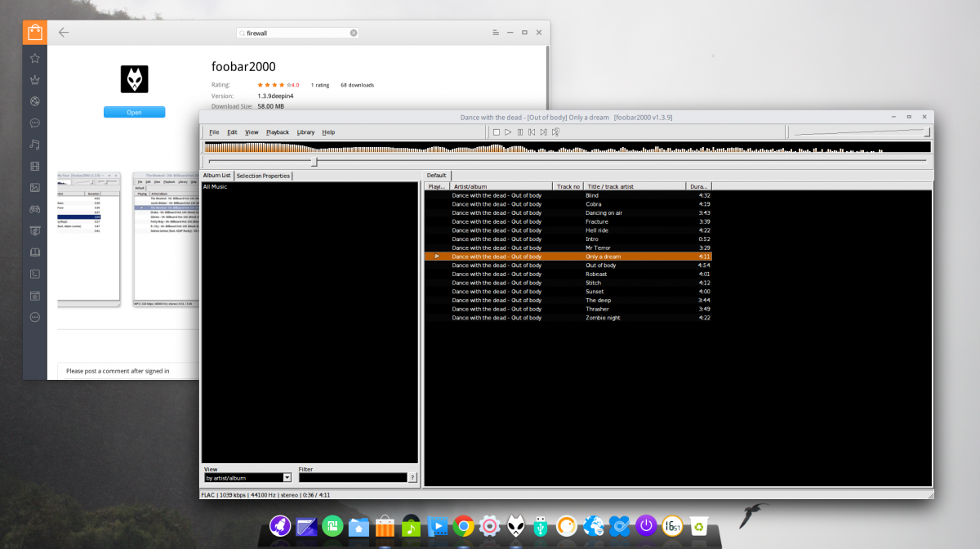Click the foobar2000 alien icon in dock
The width and height of the screenshot is (980, 549).
(516, 527)
